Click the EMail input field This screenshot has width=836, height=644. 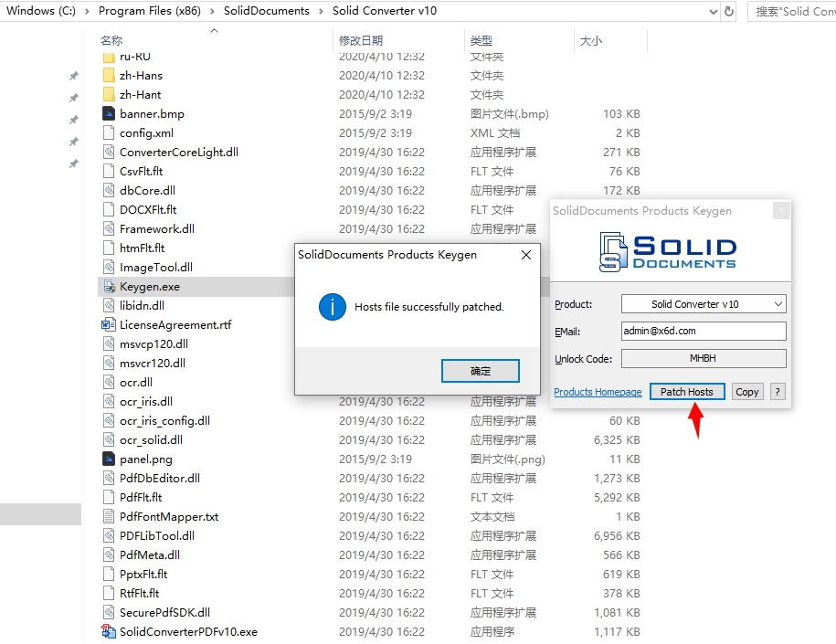(704, 332)
